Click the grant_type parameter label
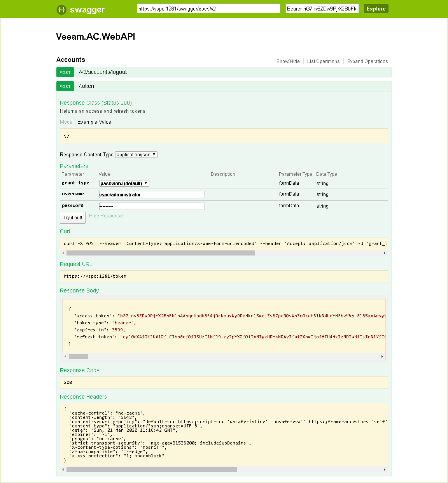The width and height of the screenshot is (448, 483). point(75,183)
